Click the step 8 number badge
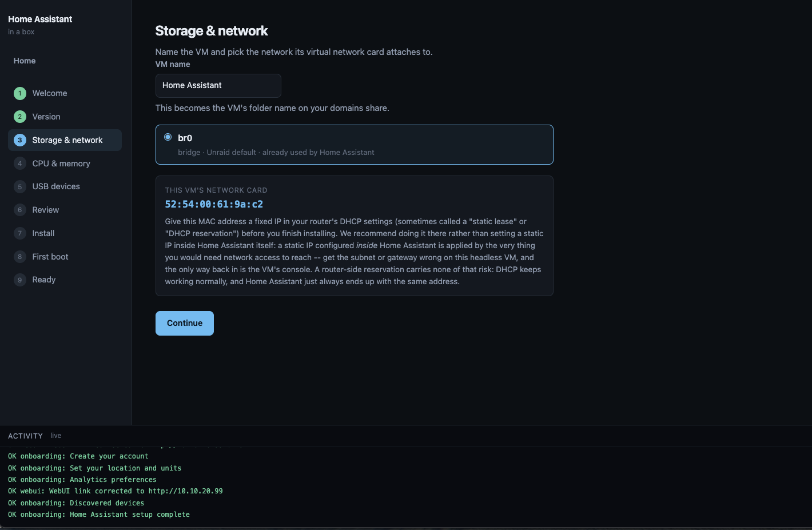This screenshot has height=530, width=812. [20, 257]
